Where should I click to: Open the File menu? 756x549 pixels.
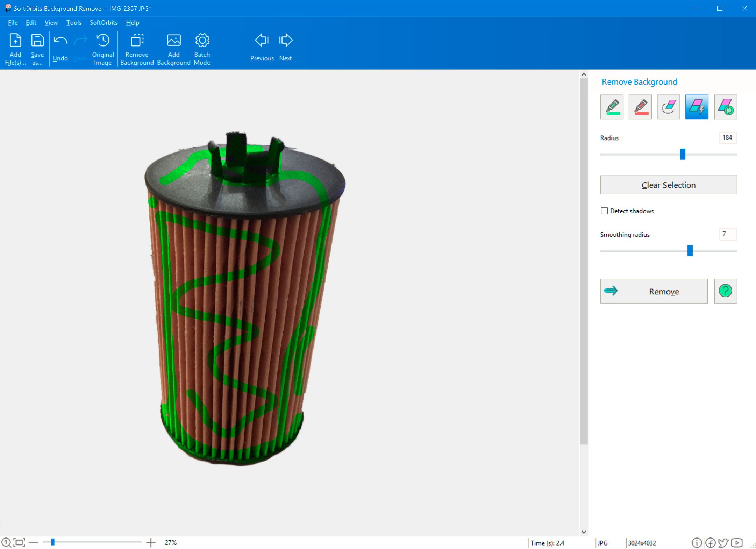point(12,23)
